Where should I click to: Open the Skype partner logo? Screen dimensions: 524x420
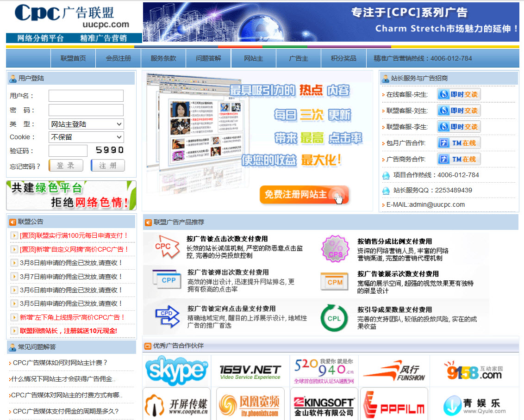click(176, 371)
